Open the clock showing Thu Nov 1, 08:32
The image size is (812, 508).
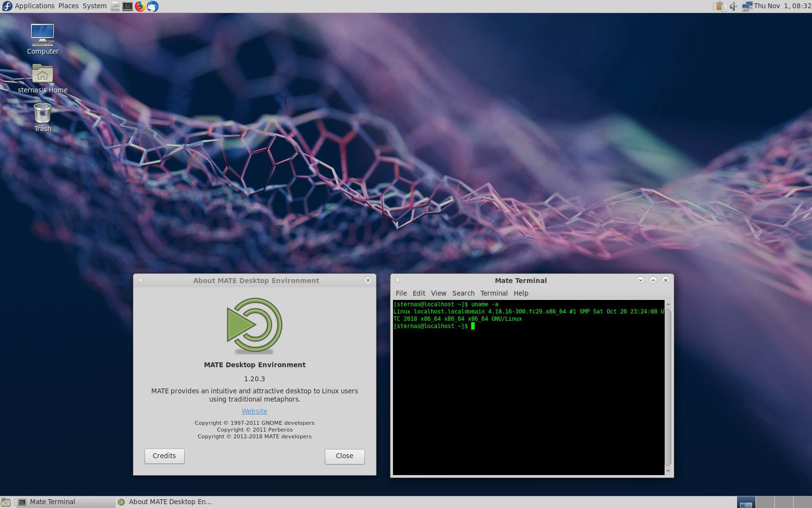(783, 6)
